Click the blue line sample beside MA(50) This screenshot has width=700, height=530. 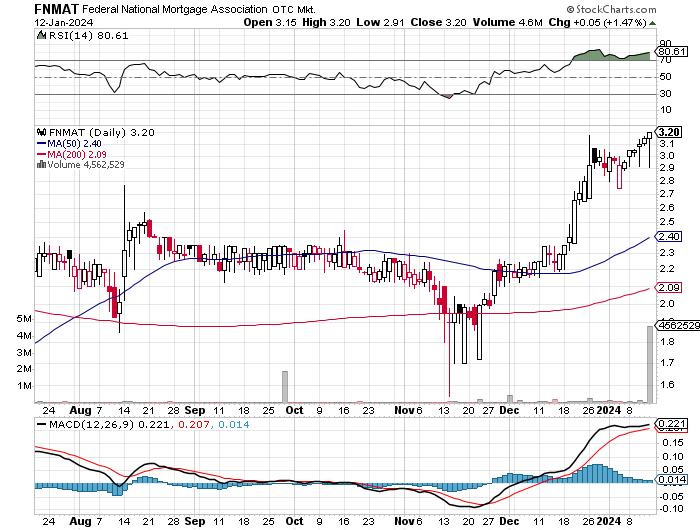tap(42, 143)
